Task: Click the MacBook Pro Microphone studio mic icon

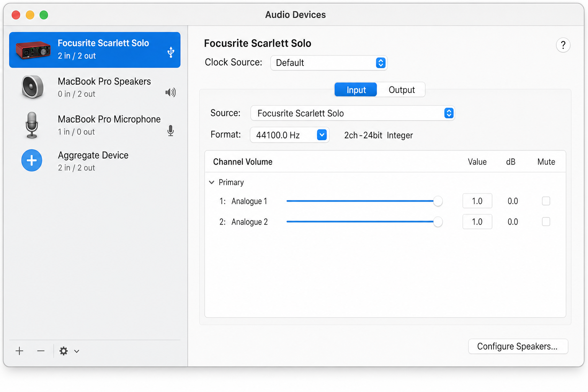Action: [32, 125]
